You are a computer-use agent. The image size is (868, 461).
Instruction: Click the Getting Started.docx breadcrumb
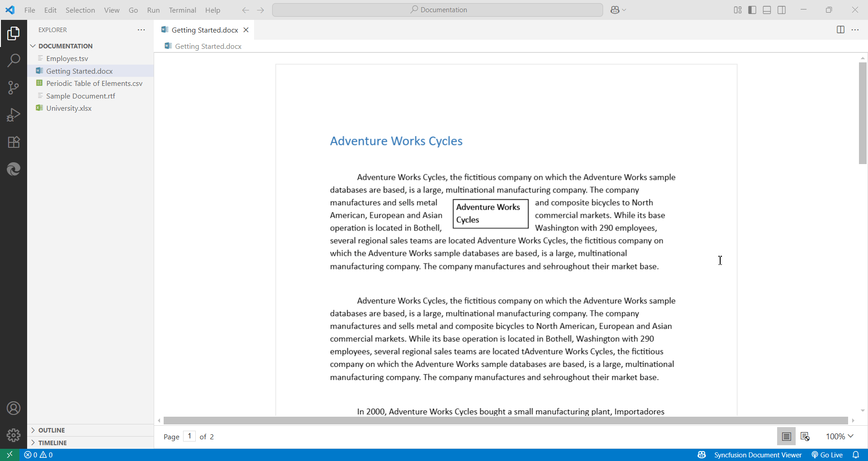208,46
